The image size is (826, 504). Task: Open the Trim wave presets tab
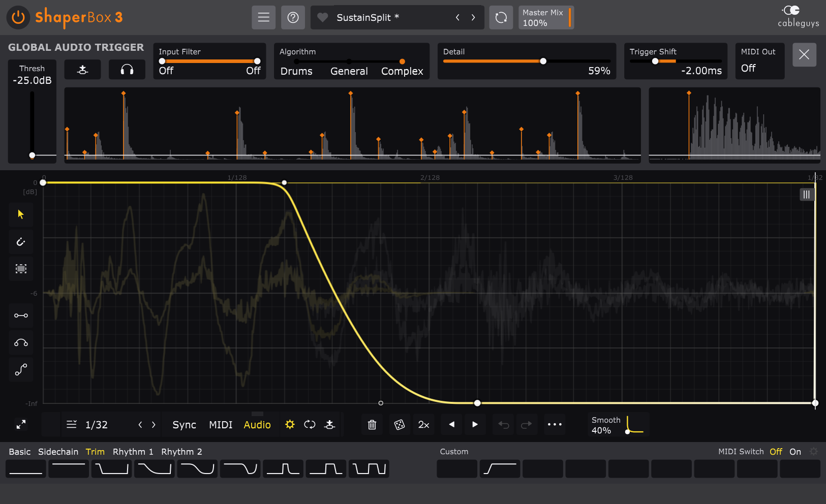coord(95,452)
